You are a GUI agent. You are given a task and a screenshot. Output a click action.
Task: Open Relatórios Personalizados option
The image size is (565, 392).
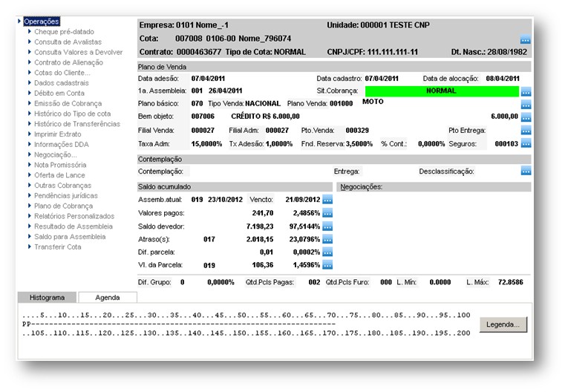[x=74, y=216]
